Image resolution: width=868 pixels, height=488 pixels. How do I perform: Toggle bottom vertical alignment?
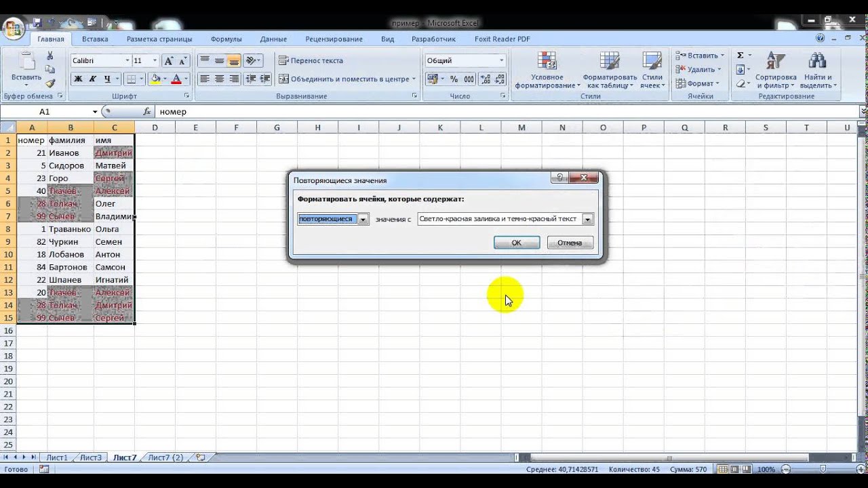234,61
